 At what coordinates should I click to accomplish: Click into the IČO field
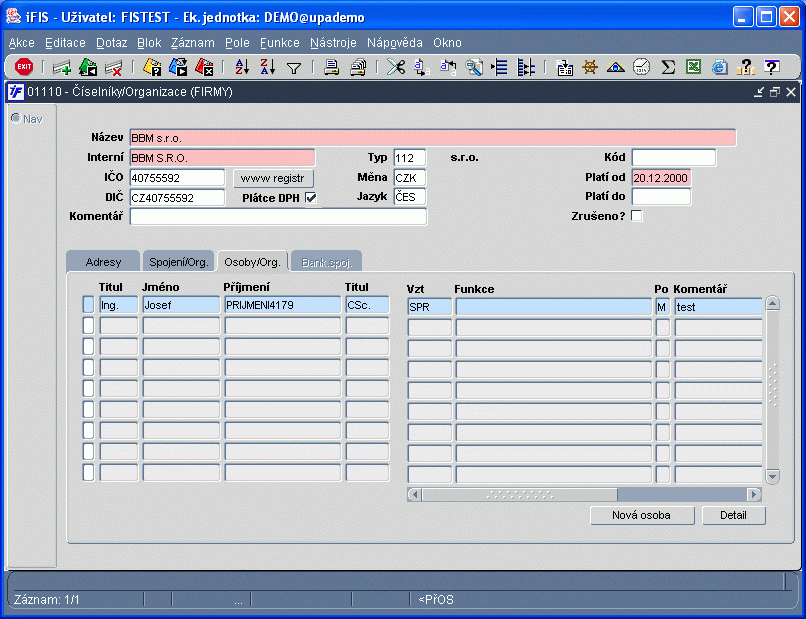[177, 178]
